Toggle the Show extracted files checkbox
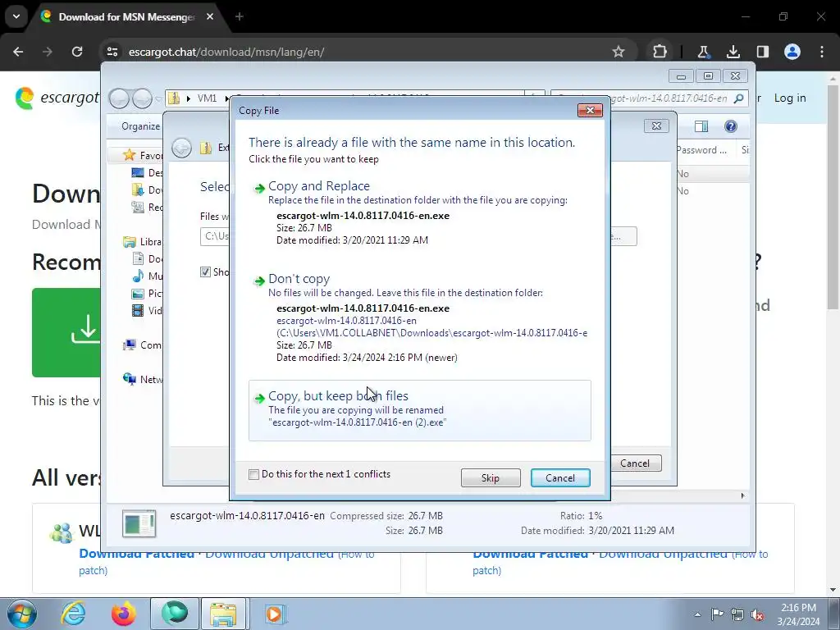The image size is (840, 630). (205, 272)
